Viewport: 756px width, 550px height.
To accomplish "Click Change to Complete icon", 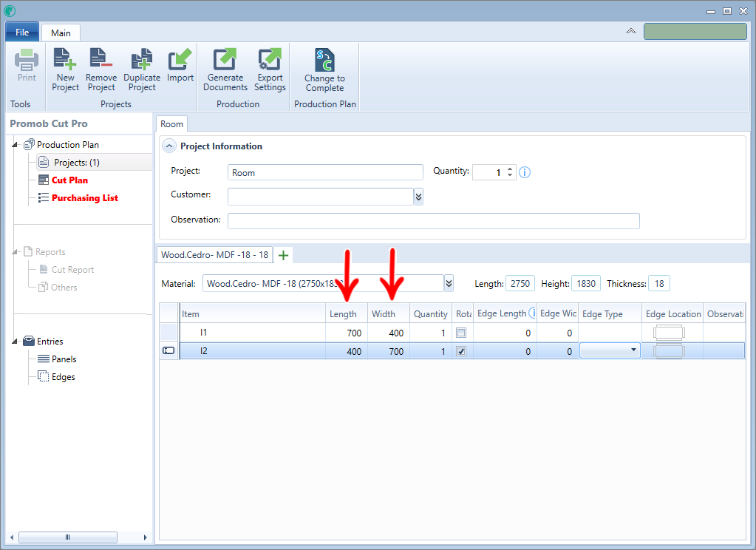I will click(x=324, y=60).
